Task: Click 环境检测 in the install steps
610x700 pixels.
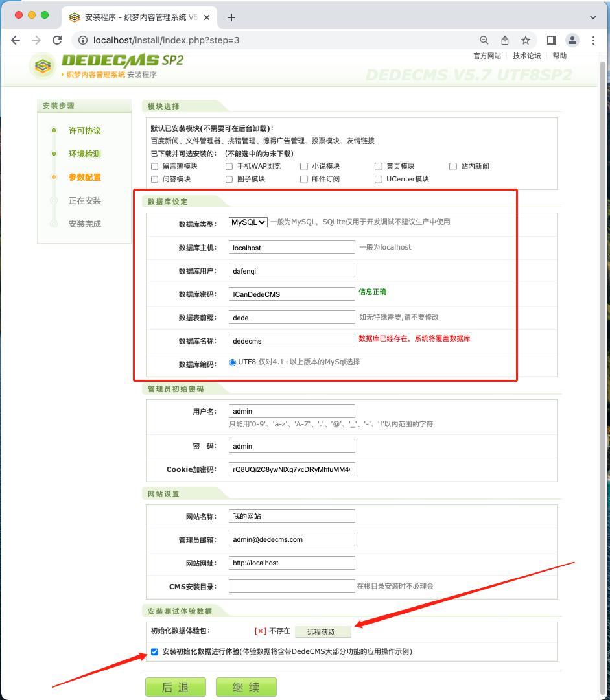Action: tap(85, 154)
